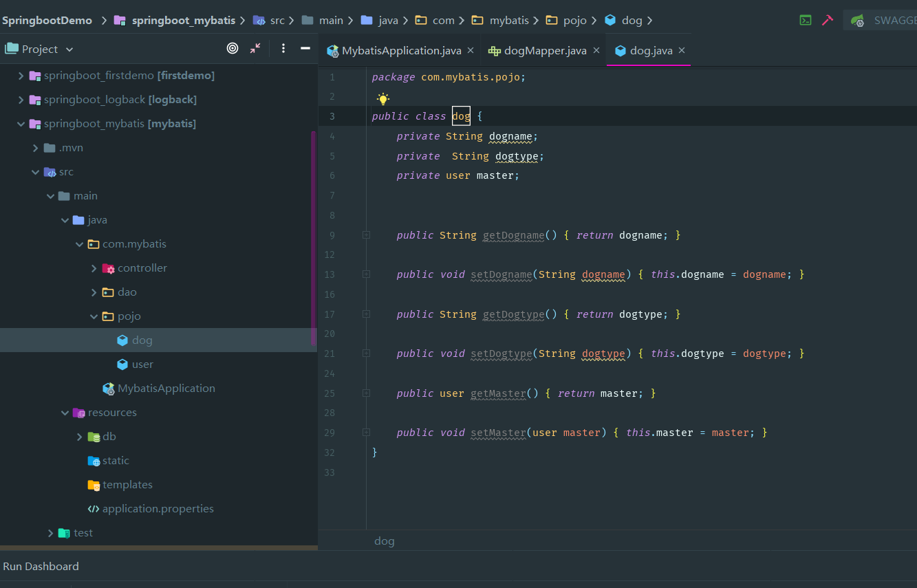Image resolution: width=917 pixels, height=588 pixels.
Task: Toggle code folding on setDogname line 13
Action: point(366,274)
